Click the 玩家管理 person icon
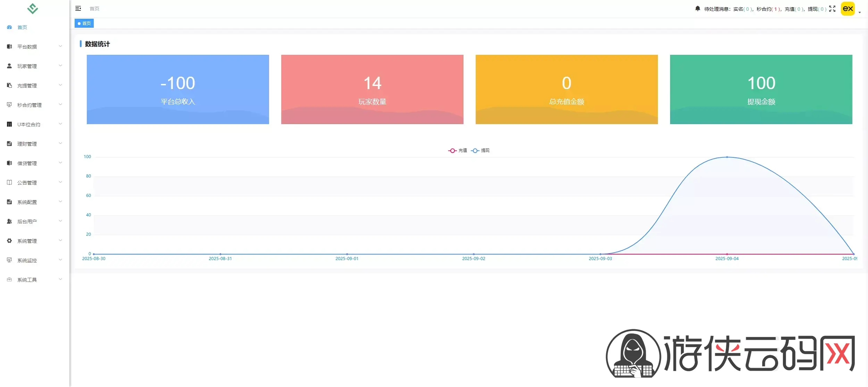The image size is (868, 387). tap(9, 66)
